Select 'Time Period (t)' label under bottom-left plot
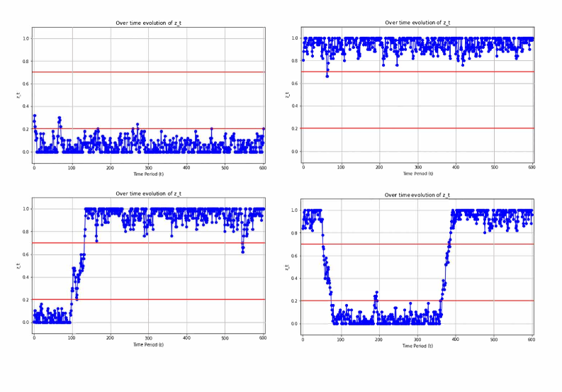 coord(148,345)
